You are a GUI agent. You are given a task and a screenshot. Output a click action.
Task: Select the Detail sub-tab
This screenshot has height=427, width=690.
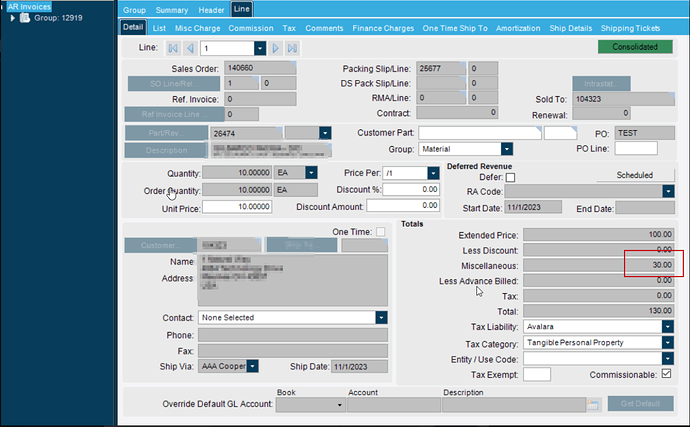[x=133, y=27]
